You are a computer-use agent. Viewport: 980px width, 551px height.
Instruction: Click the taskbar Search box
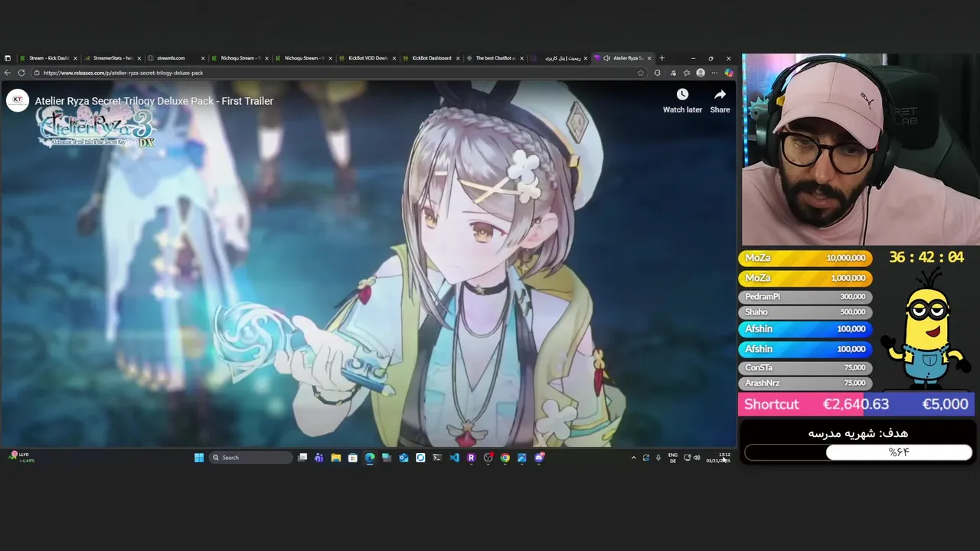251,458
